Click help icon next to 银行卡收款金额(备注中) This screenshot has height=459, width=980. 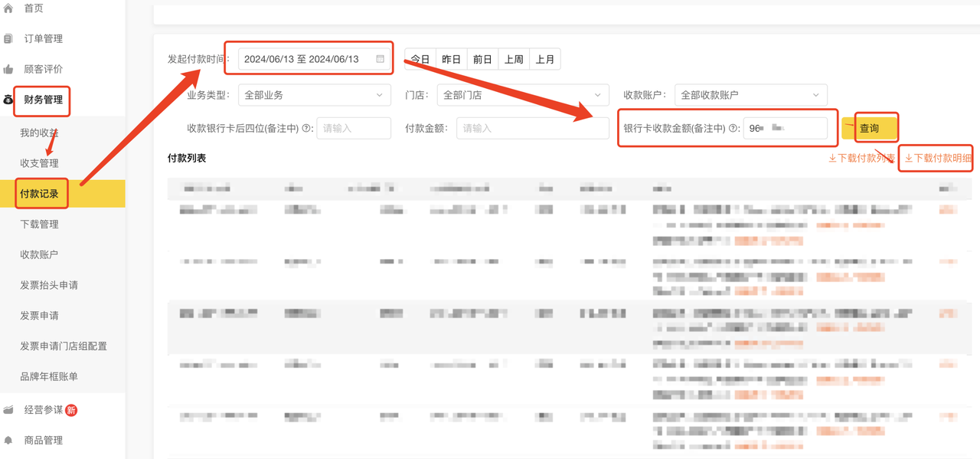733,129
